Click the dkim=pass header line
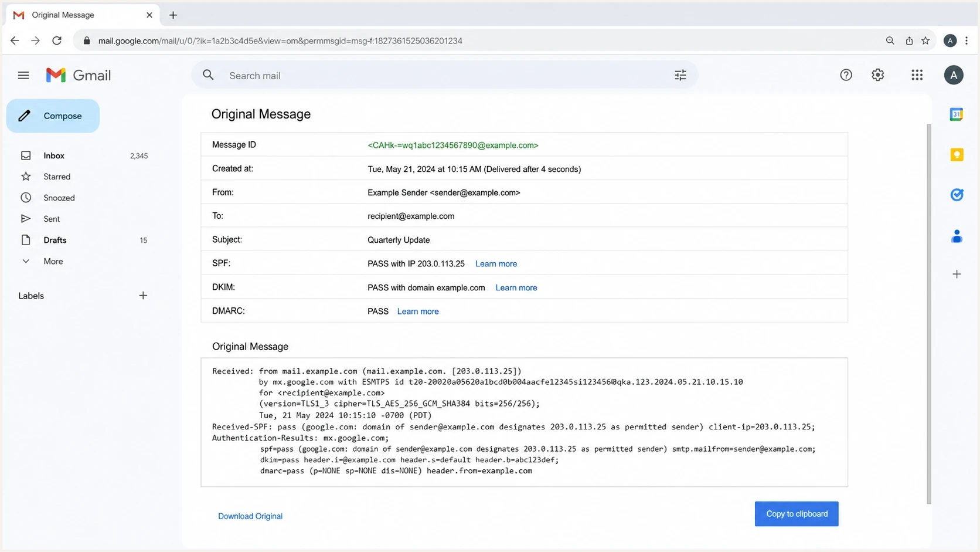Screen dimensions: 980x552 [410, 460]
